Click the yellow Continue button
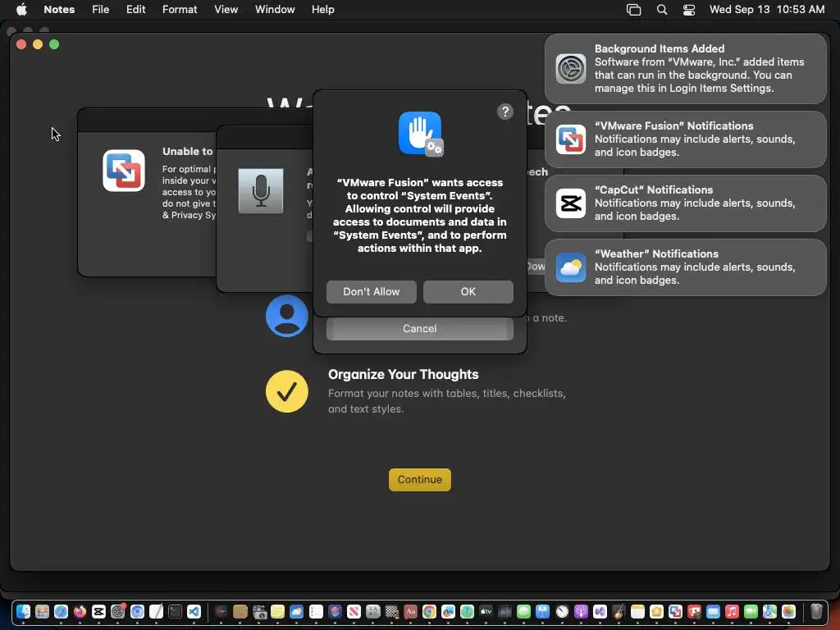The image size is (840, 630). 419,479
